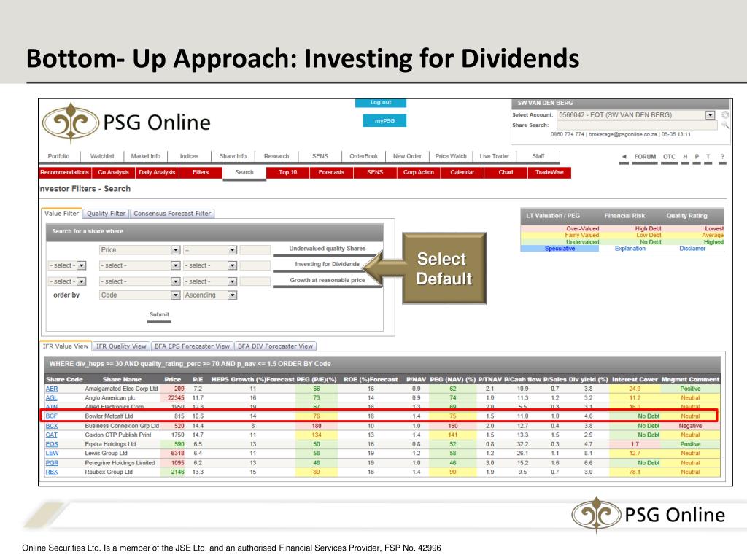Select the Top 10 red tab

[x=287, y=172]
